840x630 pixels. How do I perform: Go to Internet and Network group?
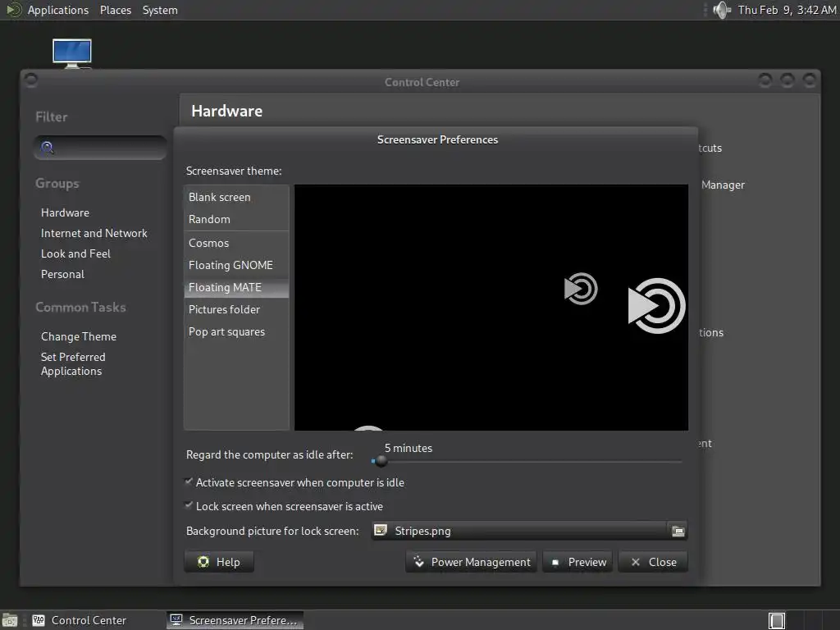[94, 233]
